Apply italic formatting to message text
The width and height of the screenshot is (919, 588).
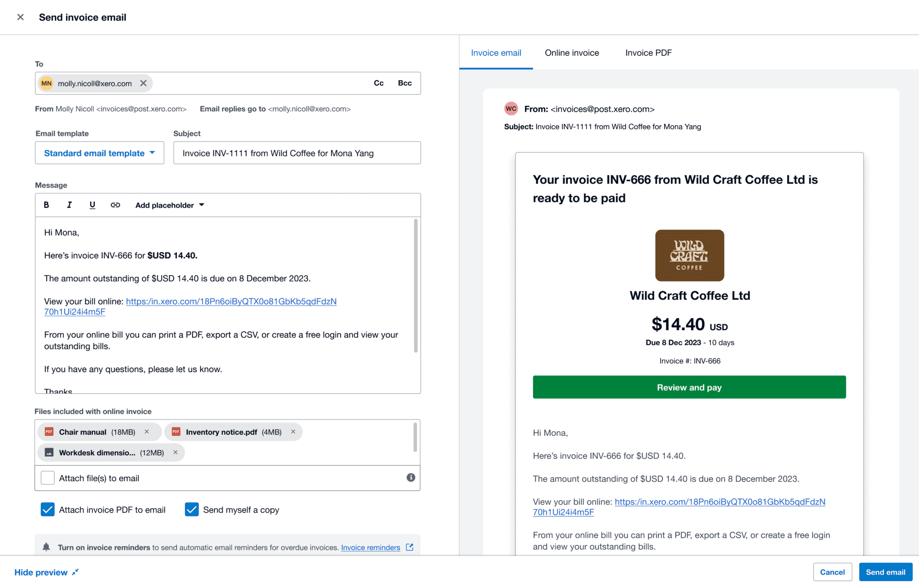70,205
